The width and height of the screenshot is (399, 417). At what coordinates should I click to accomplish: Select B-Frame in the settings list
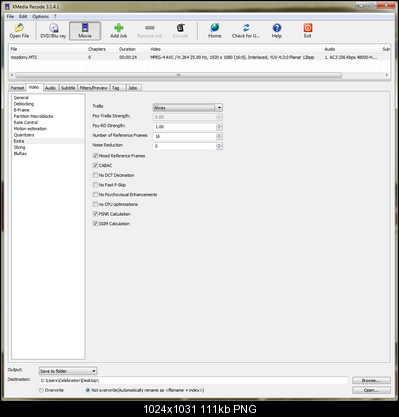[21, 110]
